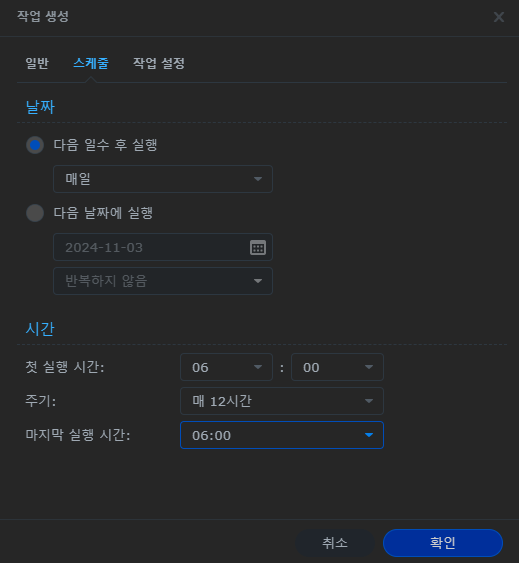Open the first-run hour dropdown showing 06

point(226,367)
